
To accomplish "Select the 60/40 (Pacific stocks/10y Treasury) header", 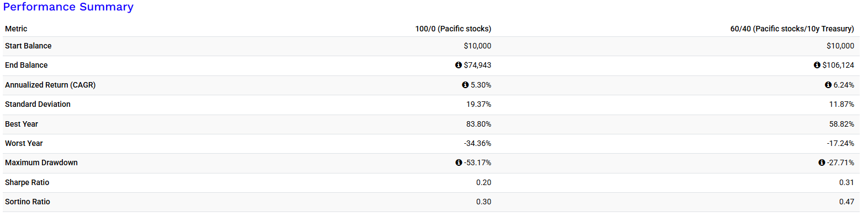I will [x=792, y=29].
